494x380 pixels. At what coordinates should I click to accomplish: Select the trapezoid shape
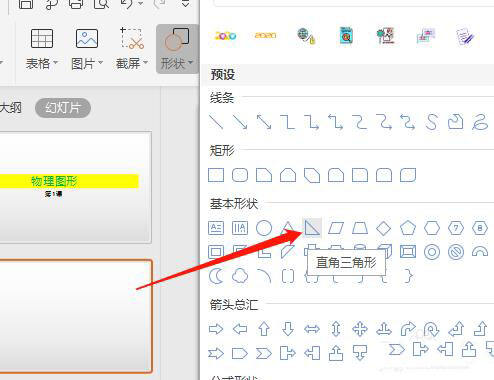pyautogui.click(x=360, y=228)
